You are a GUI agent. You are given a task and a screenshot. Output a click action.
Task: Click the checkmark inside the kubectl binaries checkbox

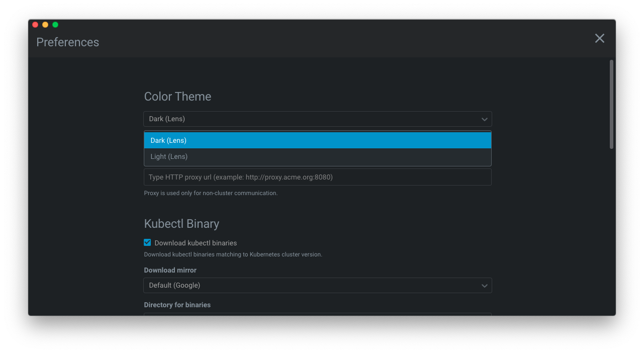[x=147, y=242]
